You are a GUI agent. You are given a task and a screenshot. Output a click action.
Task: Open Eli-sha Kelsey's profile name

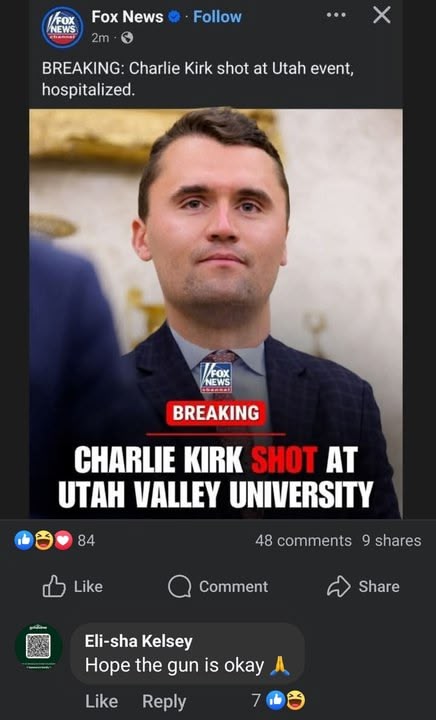coord(139,641)
